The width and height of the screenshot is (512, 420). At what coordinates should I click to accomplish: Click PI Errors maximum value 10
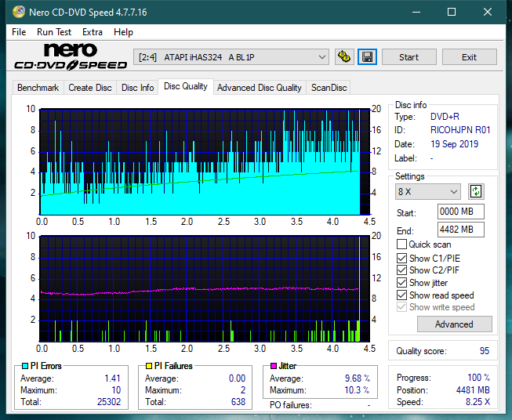116,390
